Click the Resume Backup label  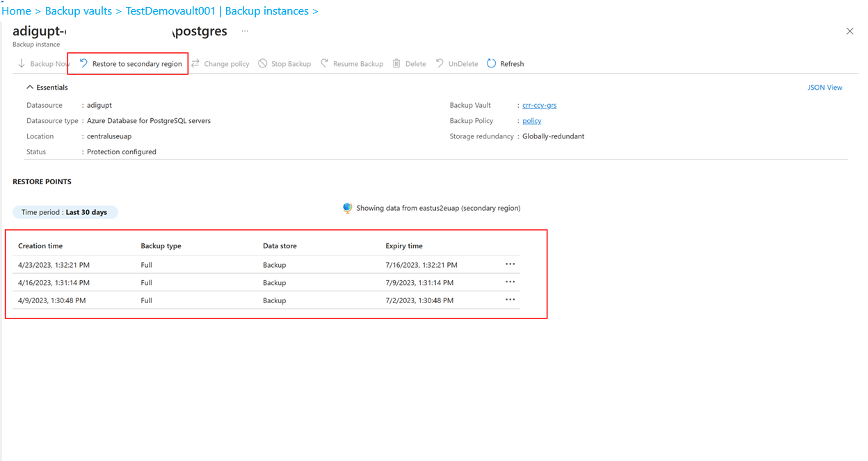tap(358, 64)
